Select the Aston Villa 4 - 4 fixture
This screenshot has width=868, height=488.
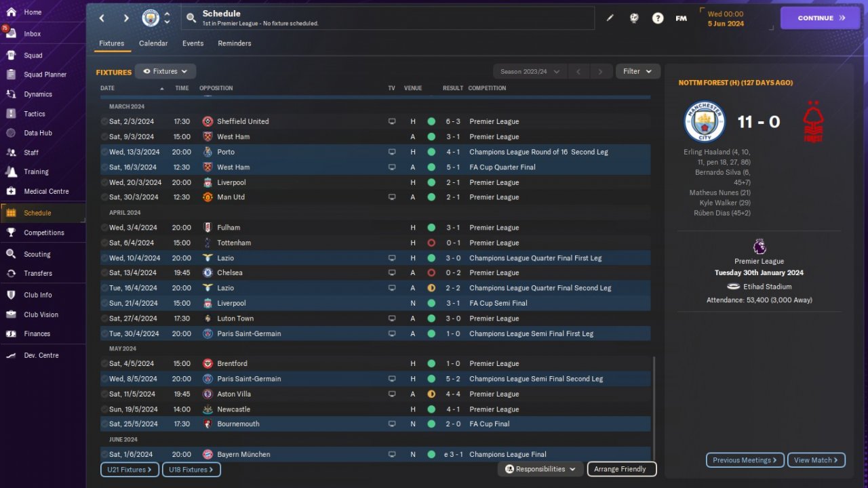tap(375, 394)
